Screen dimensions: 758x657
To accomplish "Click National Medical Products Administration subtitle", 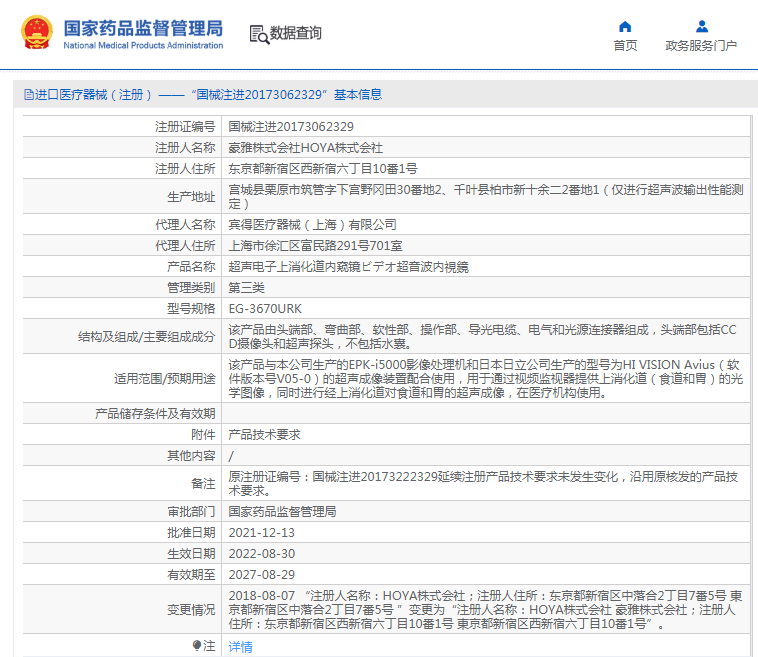I will (x=143, y=45).
